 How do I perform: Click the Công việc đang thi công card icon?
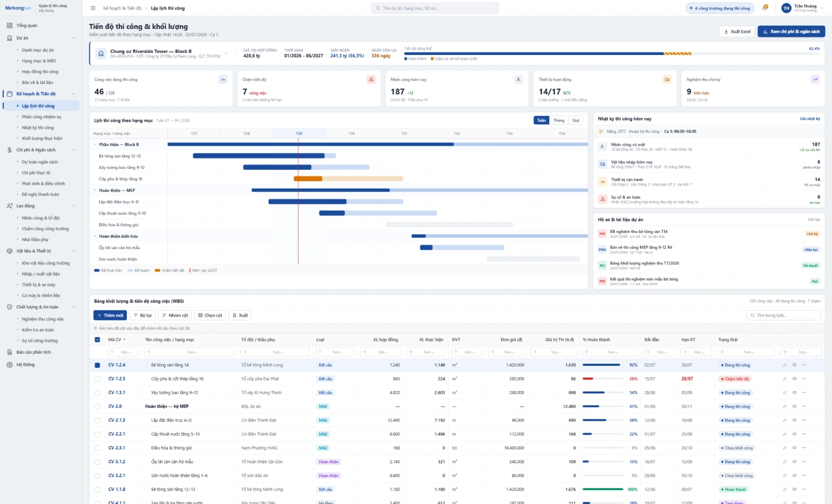223,79
